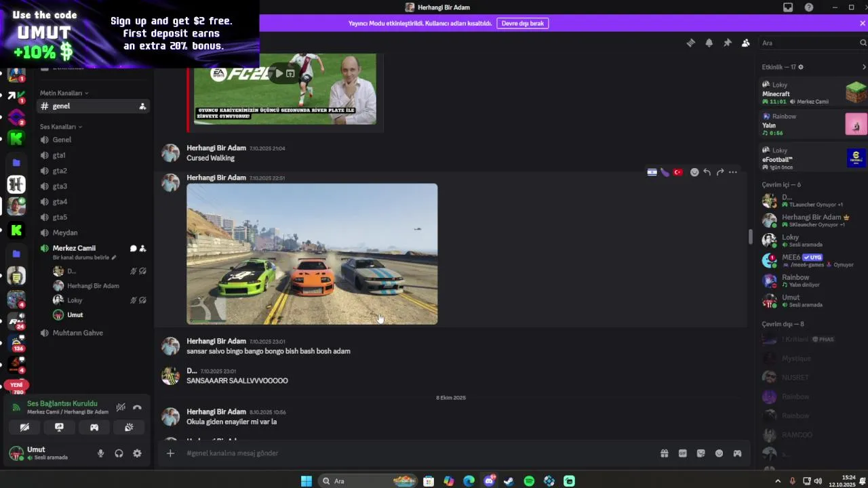Open the GIF picker
Viewport: 868px width, 488px height.
[x=683, y=453]
